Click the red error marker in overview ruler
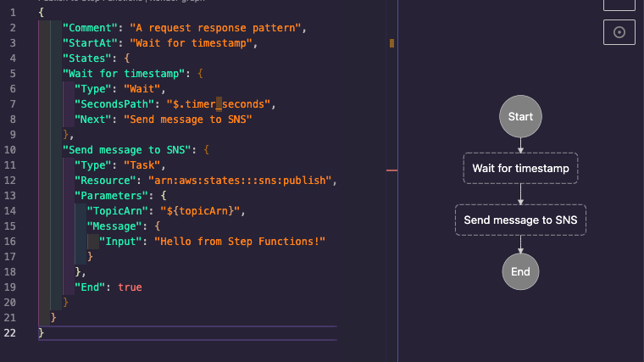Viewport: 644px width, 362px height. coord(391,170)
